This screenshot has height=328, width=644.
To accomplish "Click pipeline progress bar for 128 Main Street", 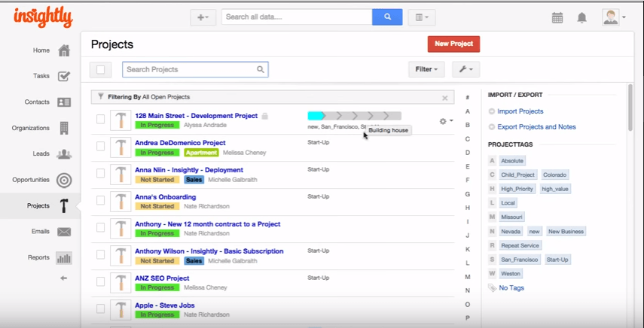I will 355,116.
